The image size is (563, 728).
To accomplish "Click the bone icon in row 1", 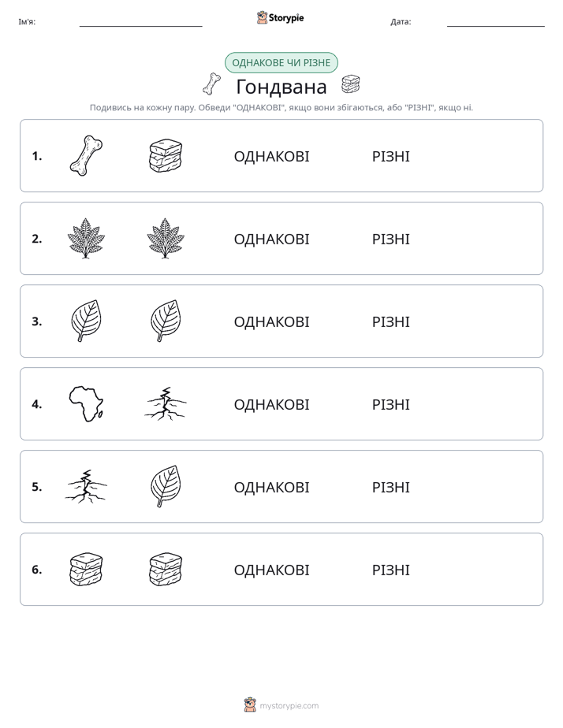I will [x=86, y=155].
